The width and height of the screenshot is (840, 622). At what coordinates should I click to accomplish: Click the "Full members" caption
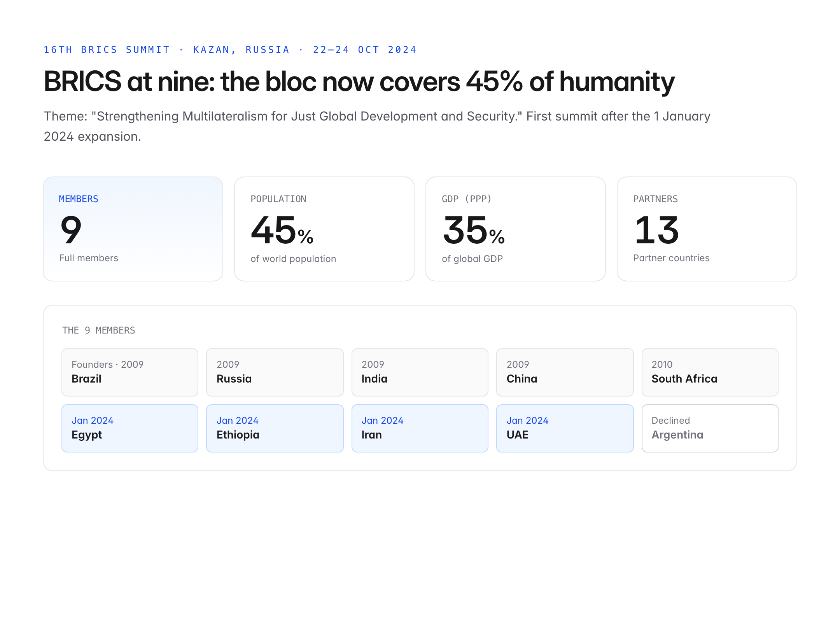pyautogui.click(x=89, y=258)
